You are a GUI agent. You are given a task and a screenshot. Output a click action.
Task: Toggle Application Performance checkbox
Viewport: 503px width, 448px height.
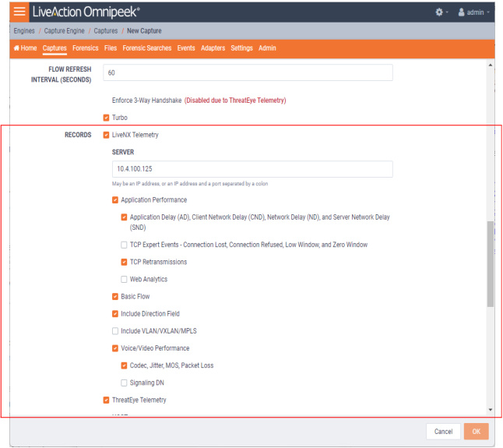115,200
